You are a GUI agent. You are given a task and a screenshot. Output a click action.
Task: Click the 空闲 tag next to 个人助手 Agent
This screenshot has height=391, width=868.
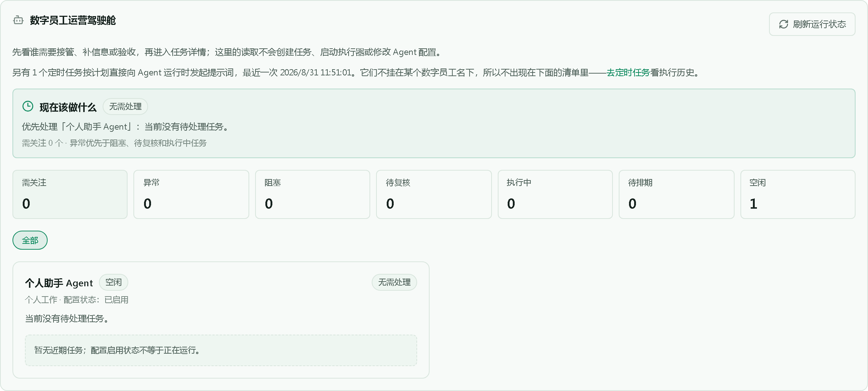(114, 282)
